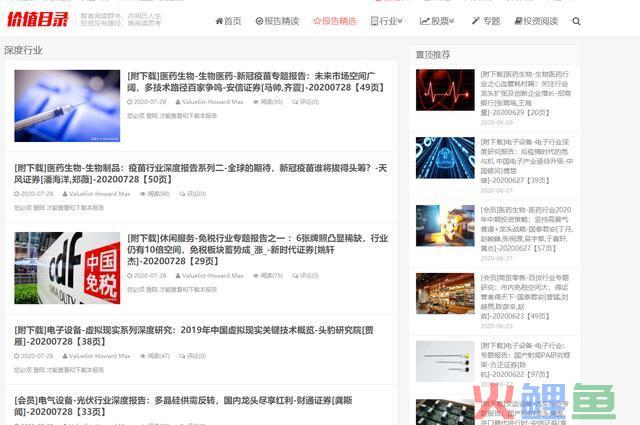Image resolution: width=640 pixels, height=425 pixels.
Task: Open sidebar 国产射频PA研究框架 link
Action: tap(525, 360)
